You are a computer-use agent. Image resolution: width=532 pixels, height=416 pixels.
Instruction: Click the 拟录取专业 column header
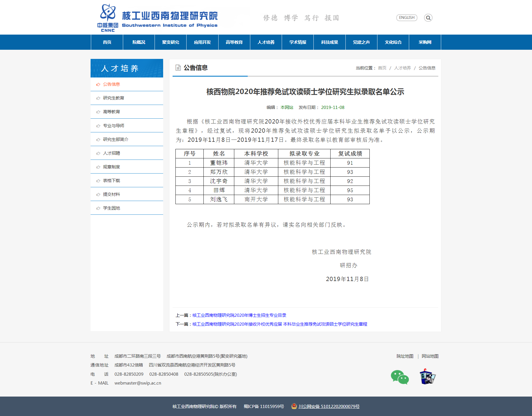[x=304, y=154]
